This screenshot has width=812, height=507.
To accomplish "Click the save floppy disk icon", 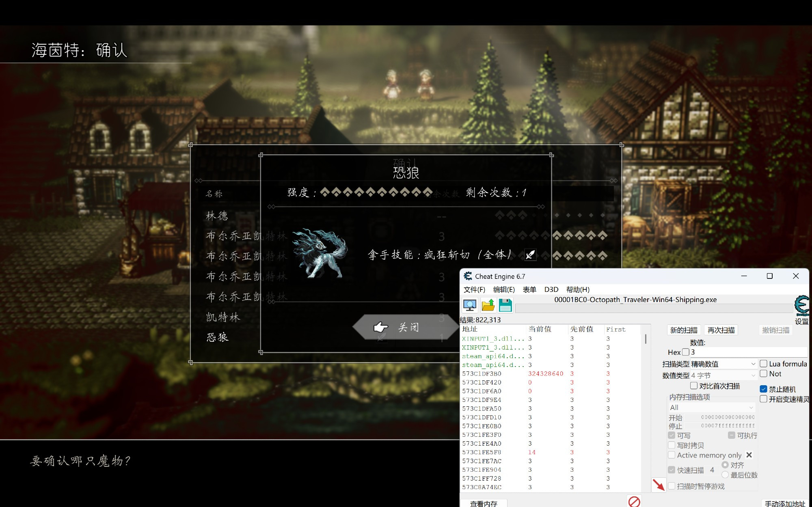I will pos(505,305).
